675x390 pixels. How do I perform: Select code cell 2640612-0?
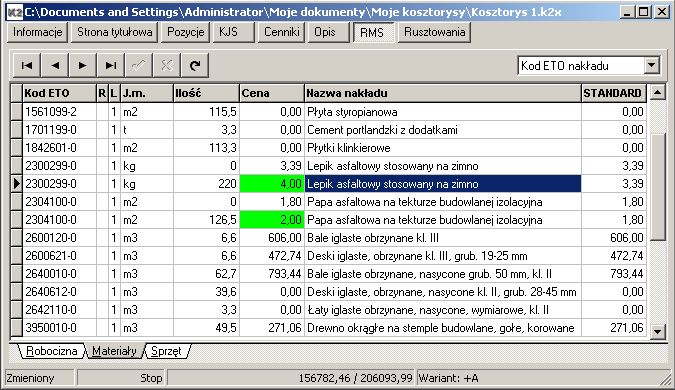point(59,292)
